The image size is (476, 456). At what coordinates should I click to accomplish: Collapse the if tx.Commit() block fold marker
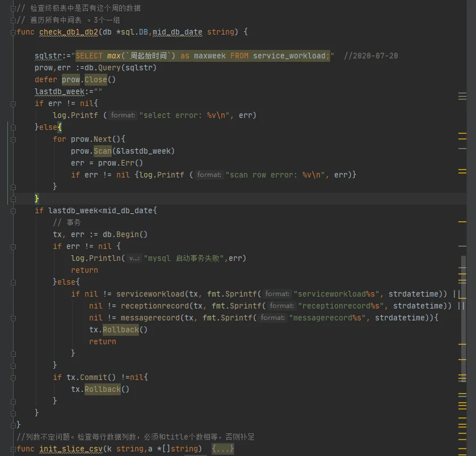[x=13, y=378]
